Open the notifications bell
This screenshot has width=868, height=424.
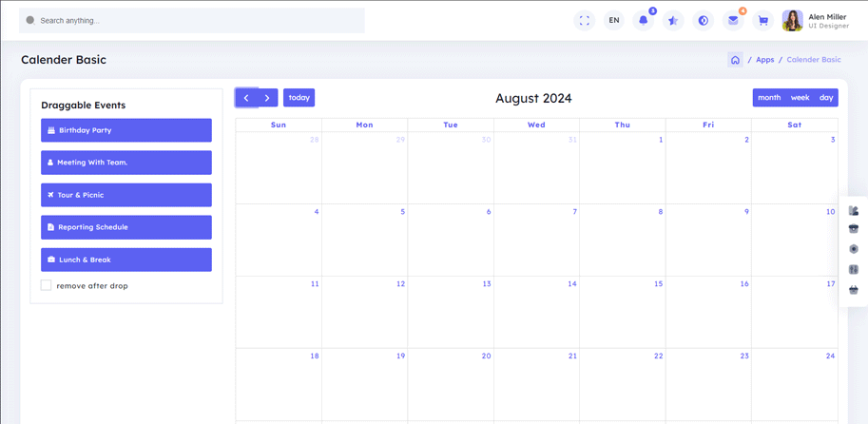pyautogui.click(x=644, y=20)
